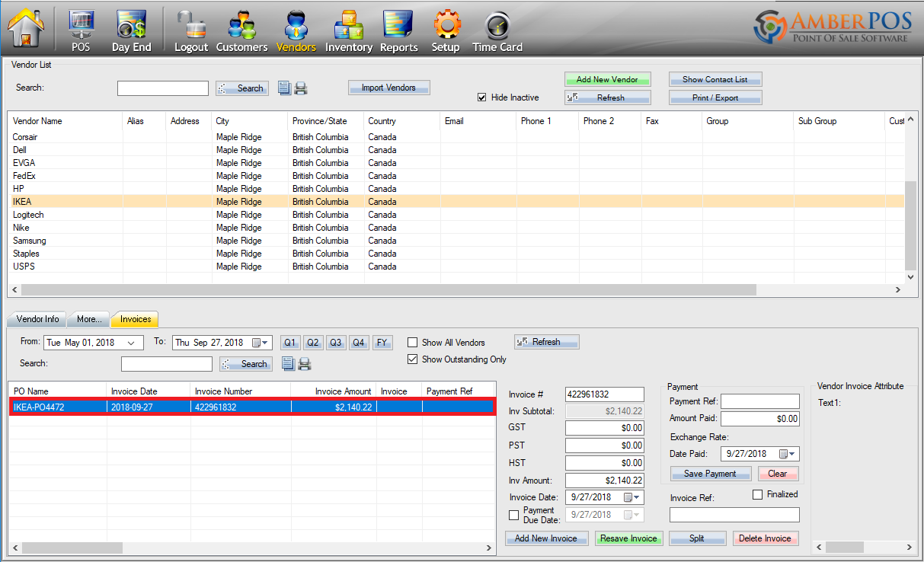The width and height of the screenshot is (924, 562).
Task: Select the Logitech vendor row
Action: pyautogui.click(x=456, y=215)
